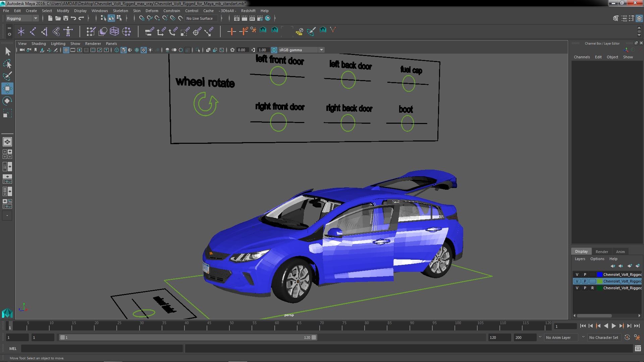This screenshot has height=362, width=644.
Task: Open the Rigging menu set dropdown
Action: tap(22, 18)
